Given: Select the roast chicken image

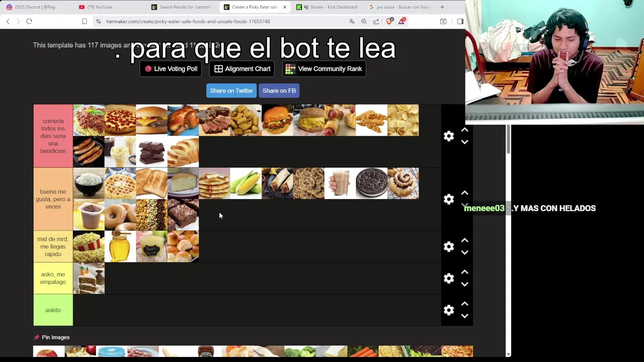Looking at the screenshot, I should click(183, 120).
